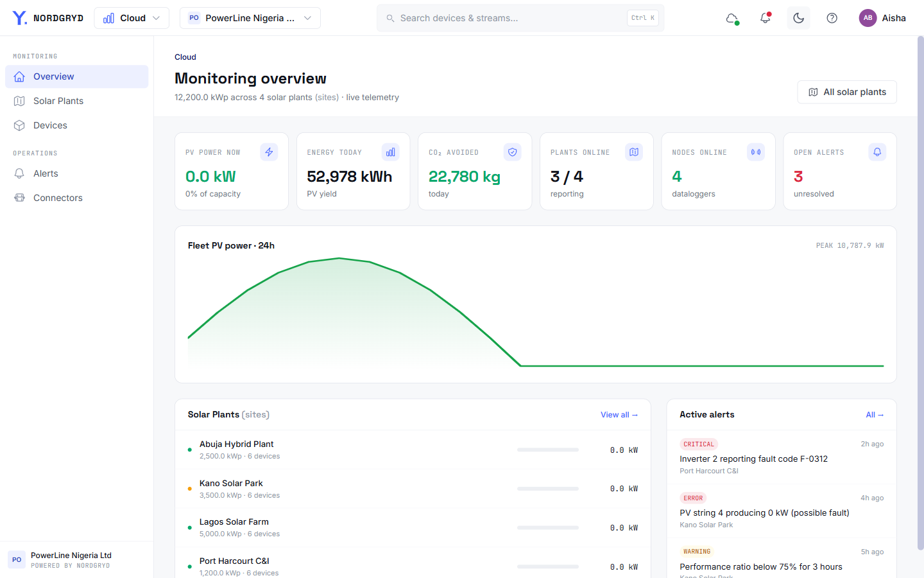Select Overview in the sidebar
The height and width of the screenshot is (578, 924).
[x=77, y=76]
